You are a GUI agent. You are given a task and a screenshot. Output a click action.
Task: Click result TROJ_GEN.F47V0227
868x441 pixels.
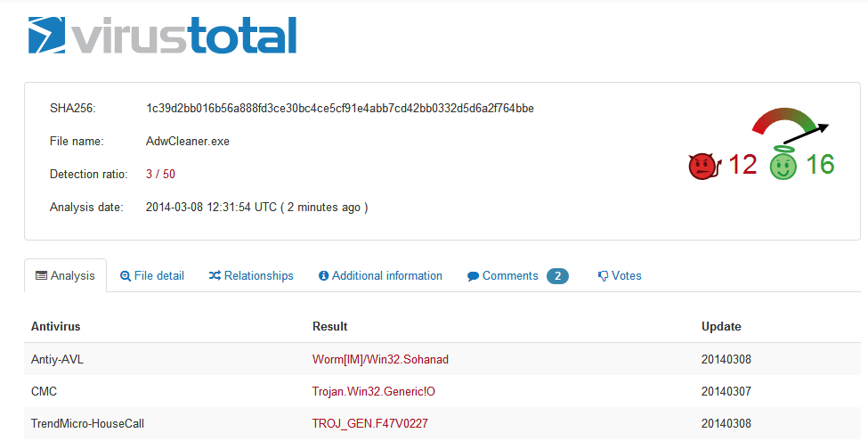click(370, 423)
